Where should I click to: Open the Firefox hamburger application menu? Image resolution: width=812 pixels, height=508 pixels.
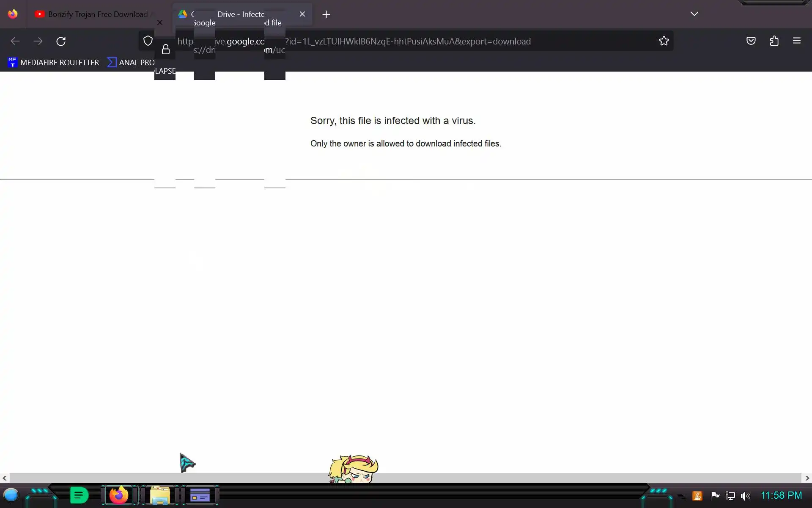(x=796, y=41)
